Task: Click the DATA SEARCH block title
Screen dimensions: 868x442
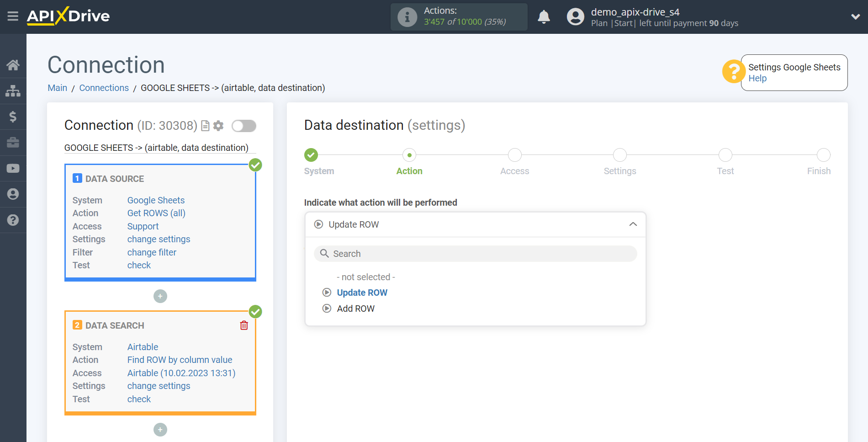Action: pos(115,325)
